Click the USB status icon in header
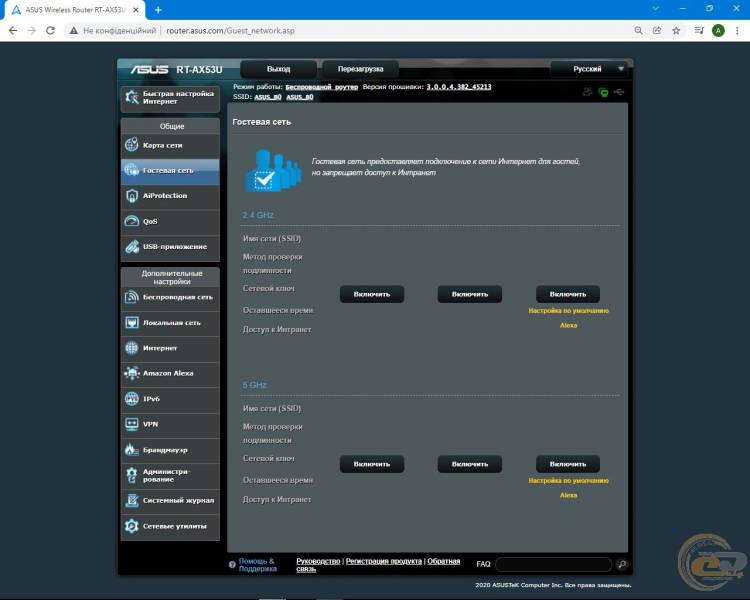Image resolution: width=750 pixels, height=600 pixels. pos(619,91)
